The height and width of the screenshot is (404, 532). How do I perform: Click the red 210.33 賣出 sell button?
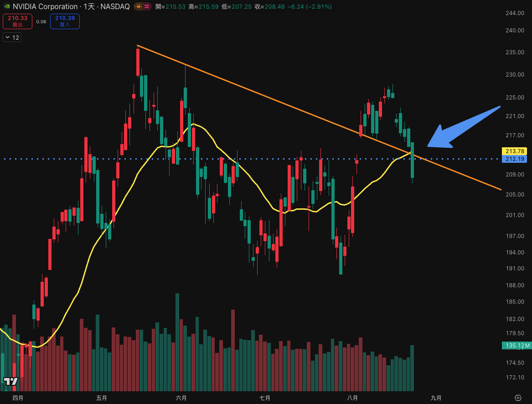tap(18, 21)
